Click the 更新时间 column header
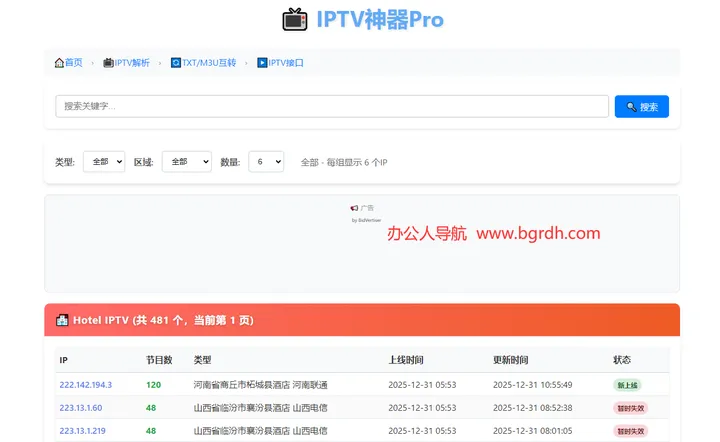This screenshot has height=442, width=720. (511, 360)
